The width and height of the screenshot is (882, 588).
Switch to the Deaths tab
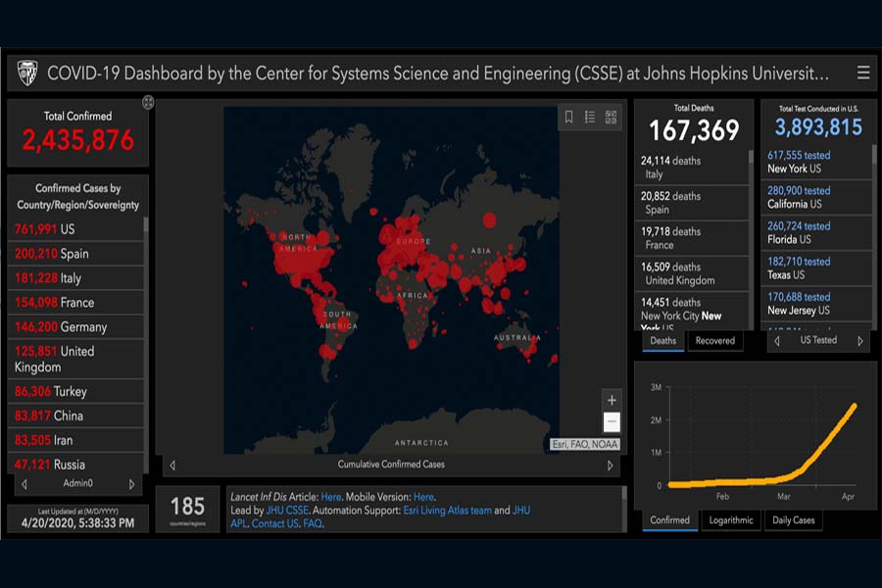(663, 341)
